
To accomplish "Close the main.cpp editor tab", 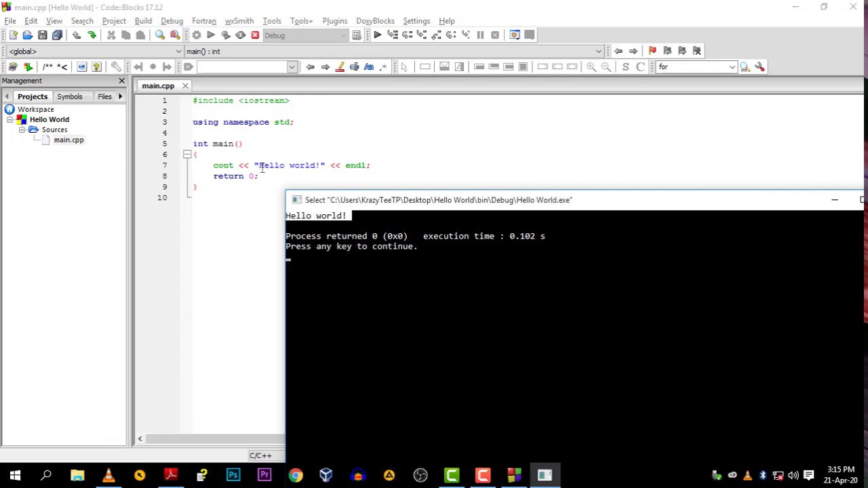I will click(x=185, y=86).
